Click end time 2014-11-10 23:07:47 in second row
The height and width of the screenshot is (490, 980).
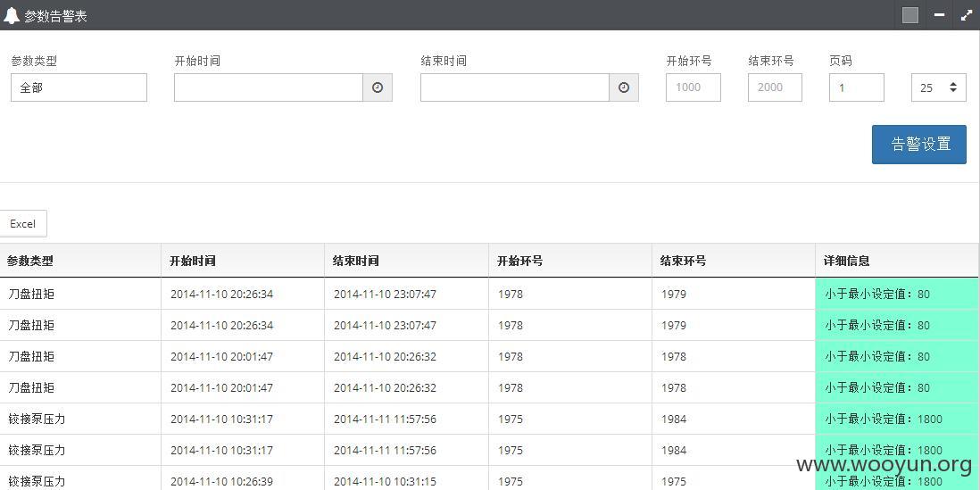pos(385,326)
